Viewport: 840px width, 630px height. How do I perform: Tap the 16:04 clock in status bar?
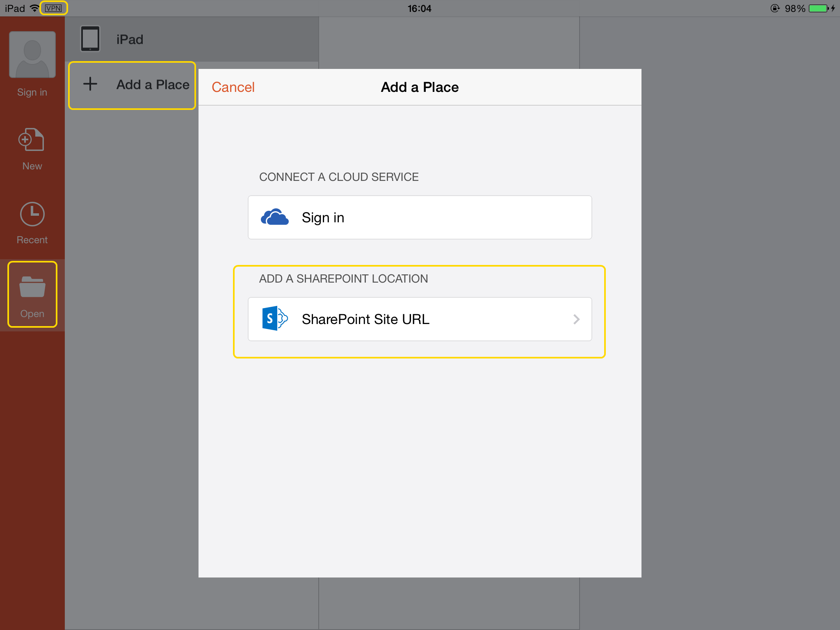pyautogui.click(x=420, y=8)
